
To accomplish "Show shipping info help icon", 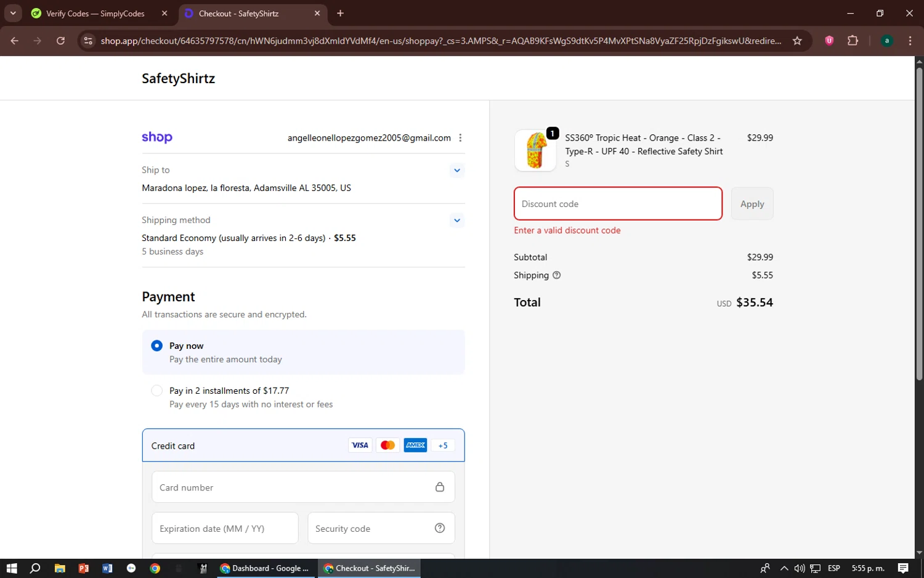I will pos(557,275).
